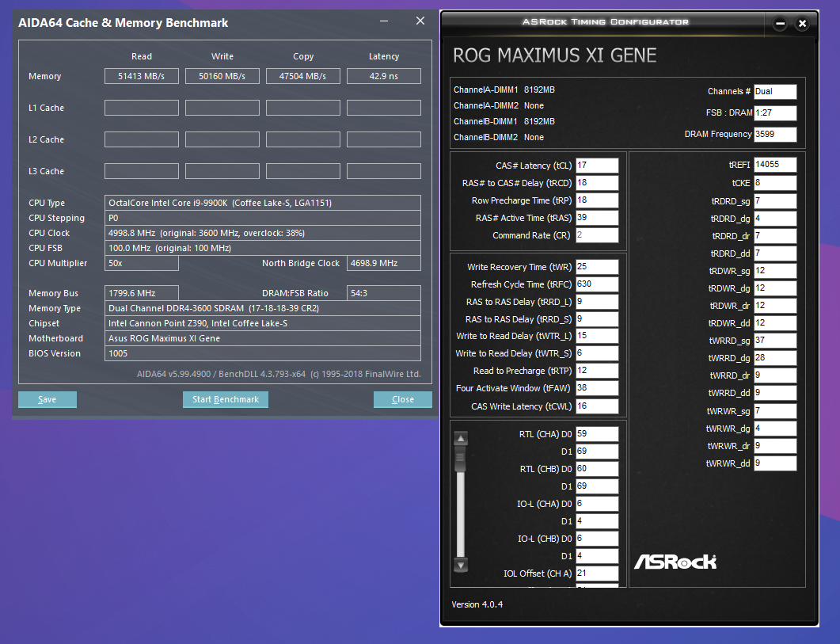Select the CAS# Latency (tCL) value field
This screenshot has width=840, height=644.
tap(597, 166)
